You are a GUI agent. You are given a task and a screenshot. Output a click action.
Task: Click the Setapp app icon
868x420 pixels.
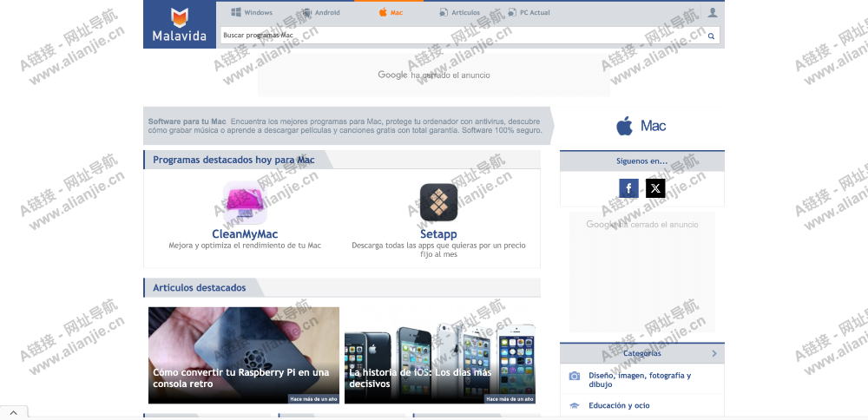[x=438, y=202]
